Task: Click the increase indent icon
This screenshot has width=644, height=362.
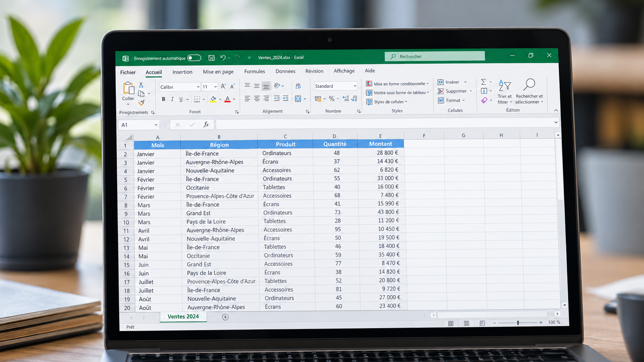Action: [286, 98]
